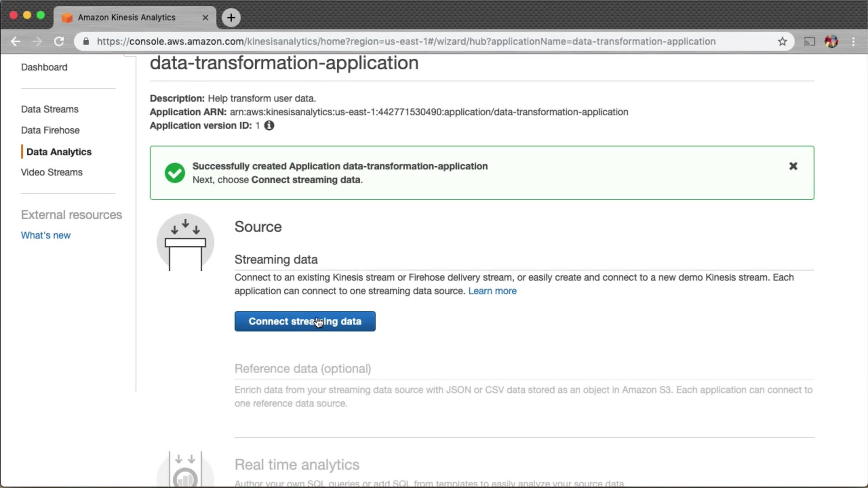Click the version ID info icon
The image size is (868, 488).
click(x=269, y=126)
